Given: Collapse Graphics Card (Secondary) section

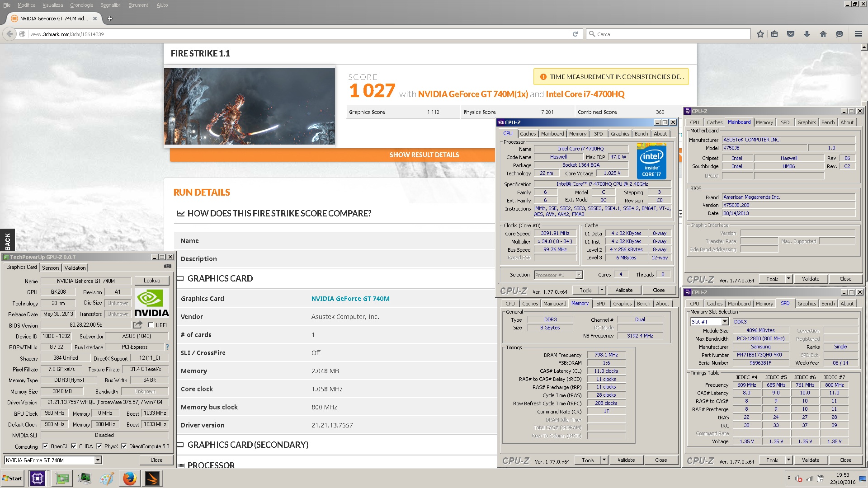Looking at the screenshot, I should point(180,445).
